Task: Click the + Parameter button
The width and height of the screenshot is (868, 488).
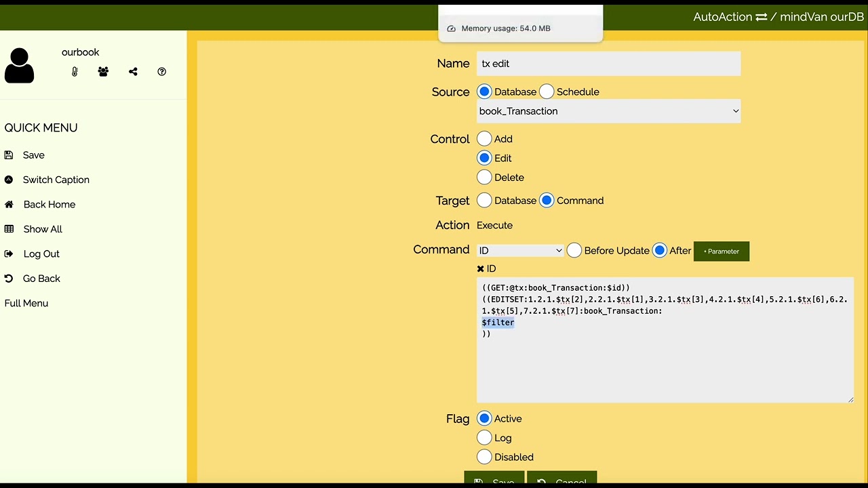Action: pyautogui.click(x=722, y=251)
